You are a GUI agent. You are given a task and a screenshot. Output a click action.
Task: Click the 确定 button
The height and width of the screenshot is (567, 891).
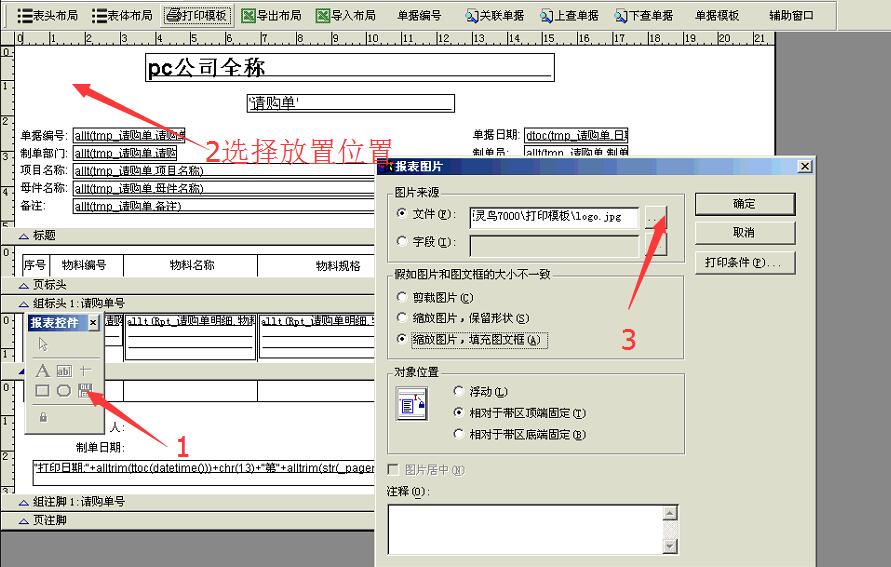(x=744, y=203)
